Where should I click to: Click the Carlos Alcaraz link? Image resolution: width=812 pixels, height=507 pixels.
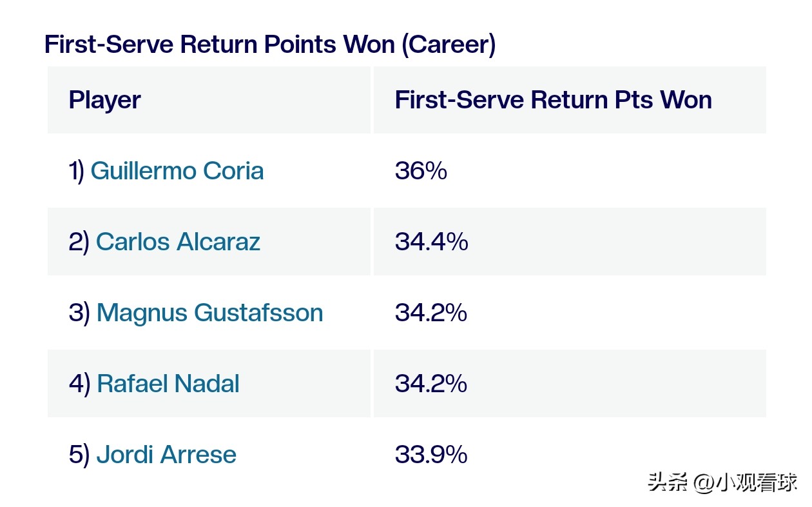pos(178,242)
